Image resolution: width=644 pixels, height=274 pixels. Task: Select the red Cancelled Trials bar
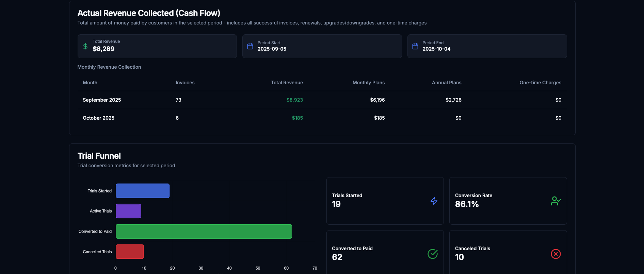click(130, 252)
